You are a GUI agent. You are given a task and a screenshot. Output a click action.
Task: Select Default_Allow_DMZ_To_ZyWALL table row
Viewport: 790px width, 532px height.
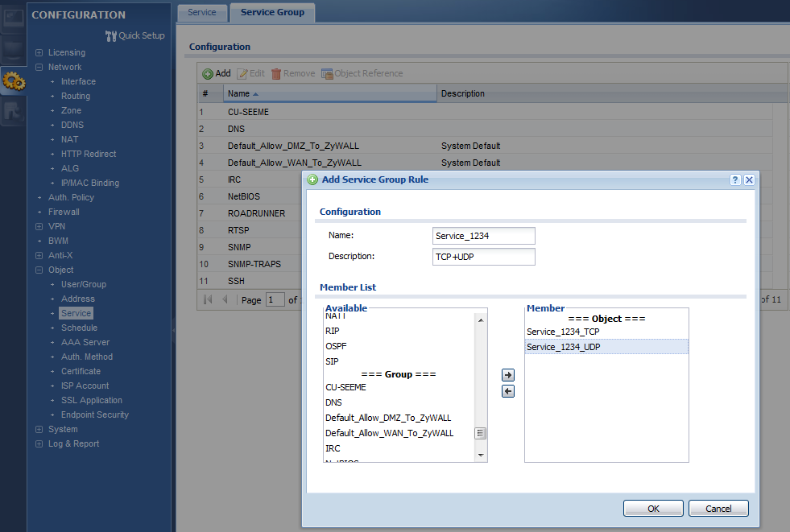(x=485, y=146)
